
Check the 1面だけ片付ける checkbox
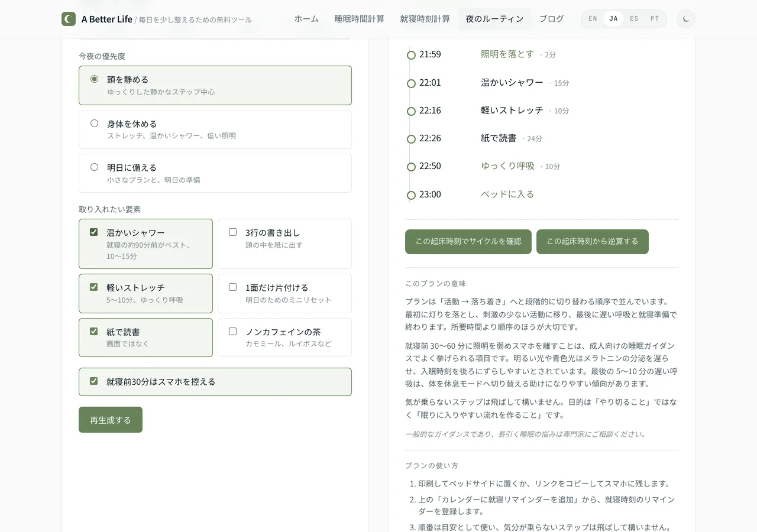pos(232,287)
